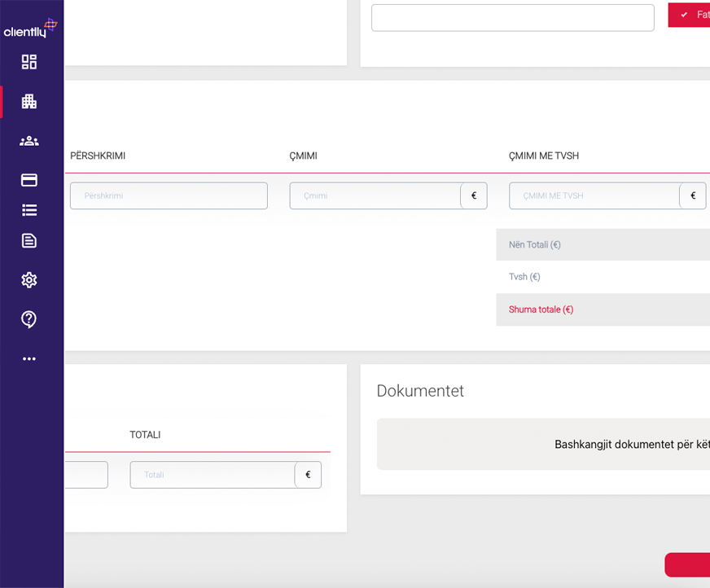Open the settings gear icon
Screen dimensions: 710x588
tap(29, 280)
